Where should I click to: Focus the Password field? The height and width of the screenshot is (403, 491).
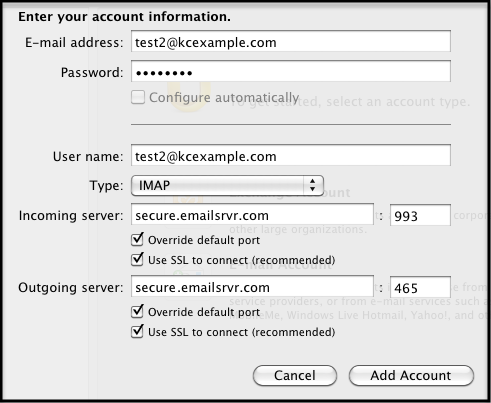(291, 71)
